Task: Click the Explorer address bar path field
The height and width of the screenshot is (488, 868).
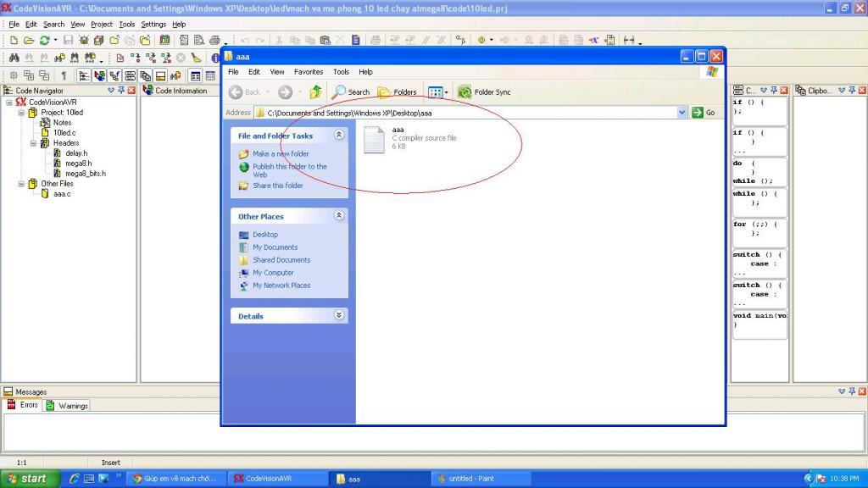Action: (x=470, y=113)
